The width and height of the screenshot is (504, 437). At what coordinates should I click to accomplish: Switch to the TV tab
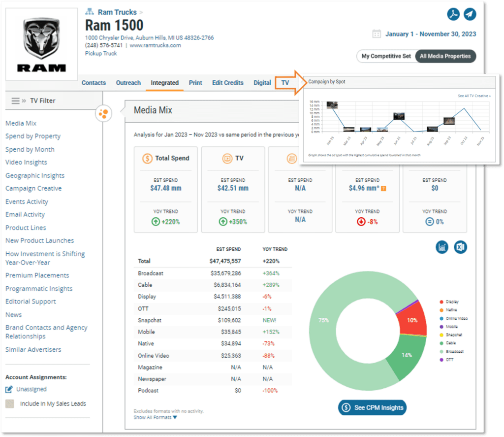tap(285, 83)
